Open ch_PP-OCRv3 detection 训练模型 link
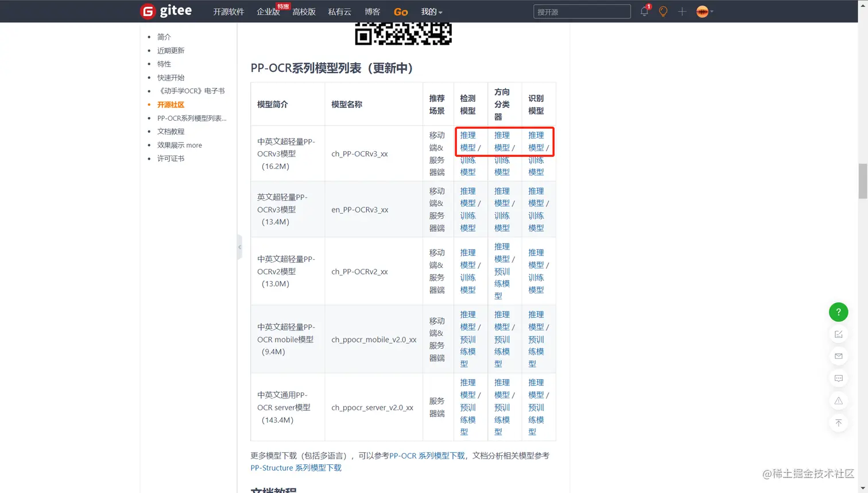Viewport: 868px width, 493px height. 468,166
